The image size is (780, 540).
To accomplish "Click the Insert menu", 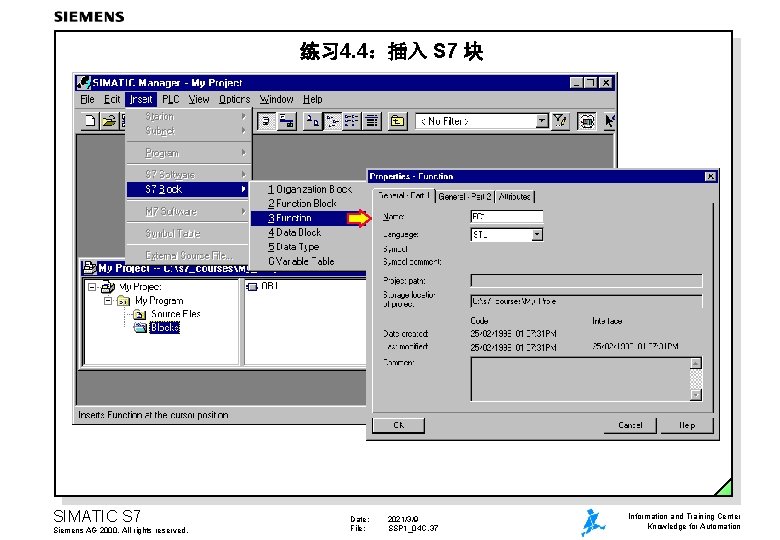I will 141,99.
